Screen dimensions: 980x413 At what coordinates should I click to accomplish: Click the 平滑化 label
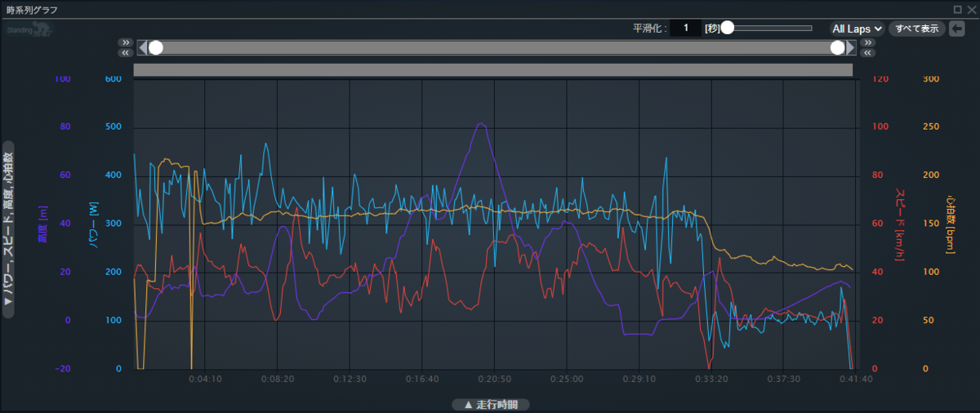point(650,29)
